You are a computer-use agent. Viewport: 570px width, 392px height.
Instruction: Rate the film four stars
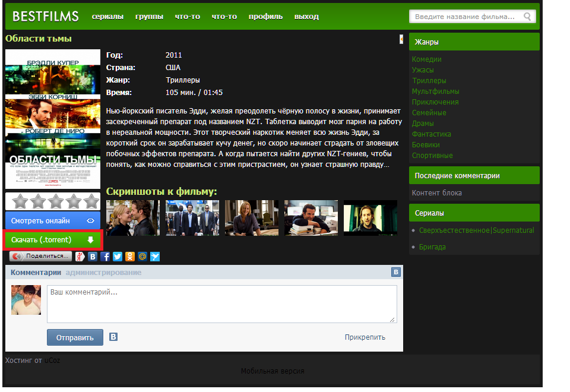click(74, 201)
